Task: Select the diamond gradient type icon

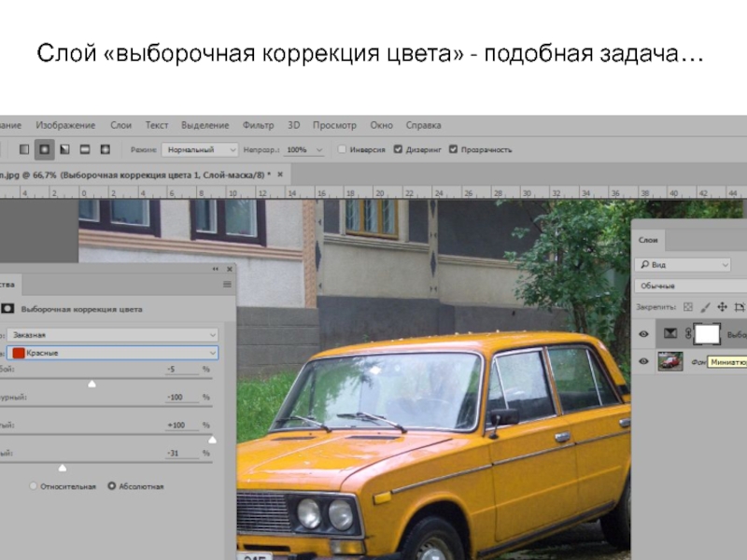Action: click(106, 149)
